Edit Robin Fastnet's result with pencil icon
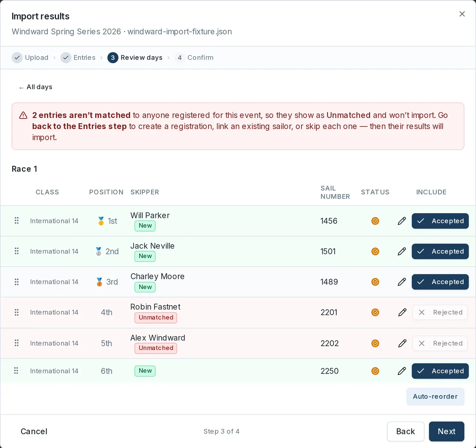Screen dimensions: 476x448 click(402, 312)
